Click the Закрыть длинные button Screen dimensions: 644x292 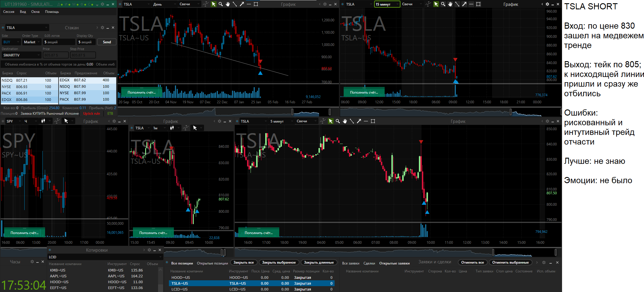coord(319,262)
